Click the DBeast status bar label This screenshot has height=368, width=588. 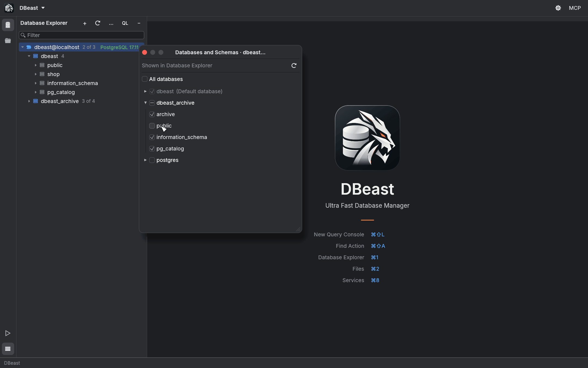12,363
